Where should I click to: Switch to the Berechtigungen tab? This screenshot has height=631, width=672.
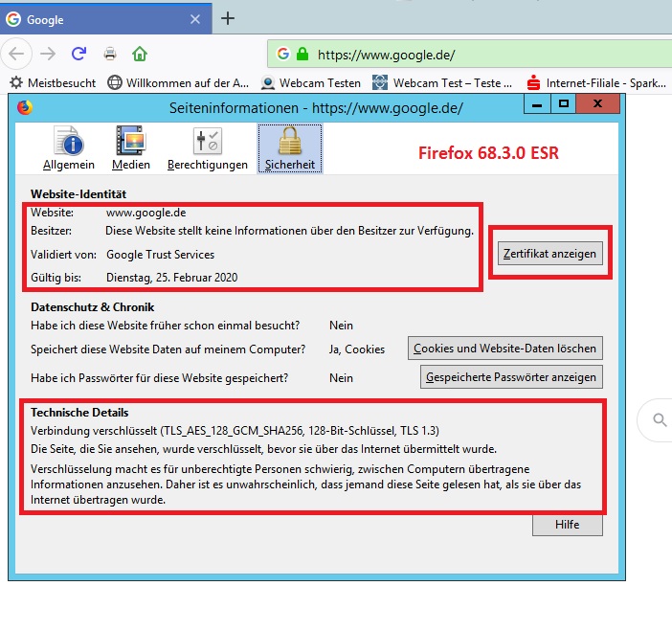208,147
